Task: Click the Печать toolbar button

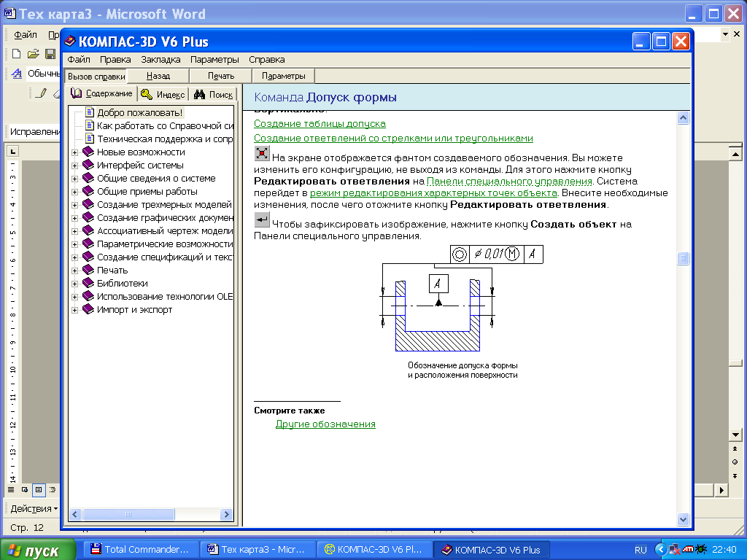Action: tap(221, 76)
